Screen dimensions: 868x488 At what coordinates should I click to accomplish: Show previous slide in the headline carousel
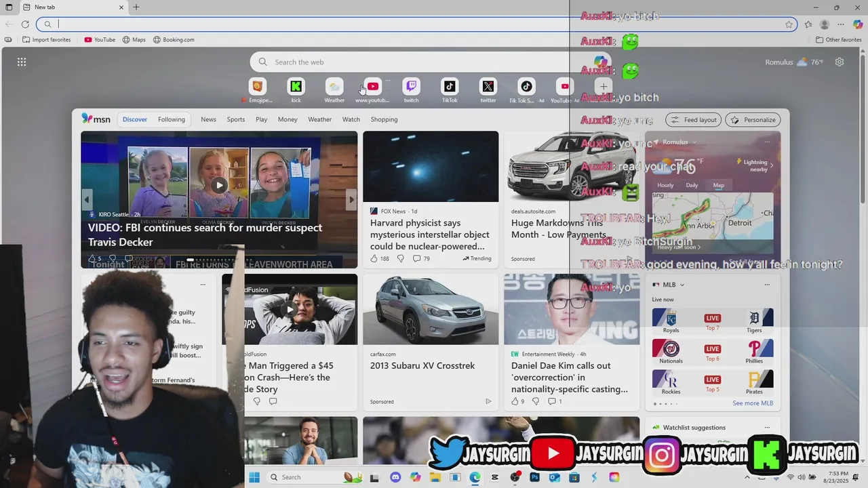coord(87,199)
